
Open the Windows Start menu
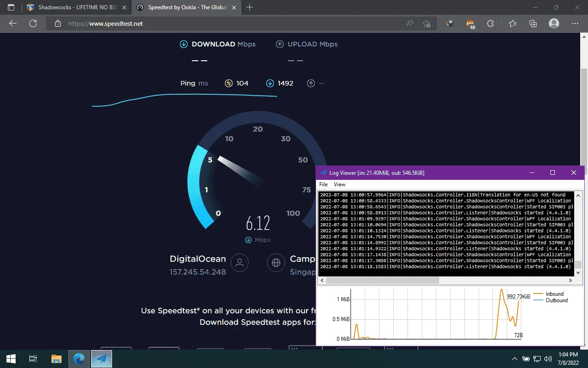coord(11,359)
